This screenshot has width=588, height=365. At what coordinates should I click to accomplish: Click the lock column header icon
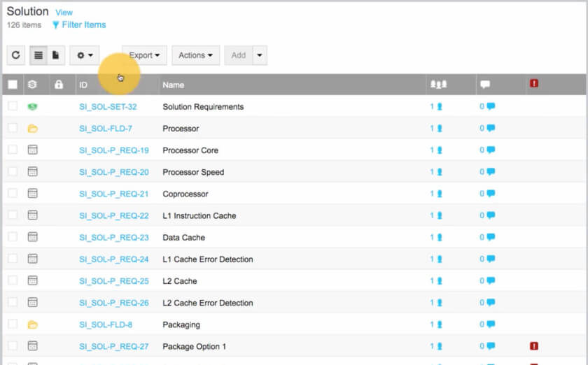[59, 85]
